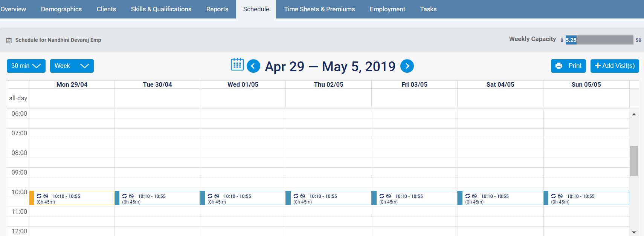This screenshot has height=236, width=644.
Task: Click recurring icon on Wednesday 10:10 visit
Action: click(x=210, y=196)
